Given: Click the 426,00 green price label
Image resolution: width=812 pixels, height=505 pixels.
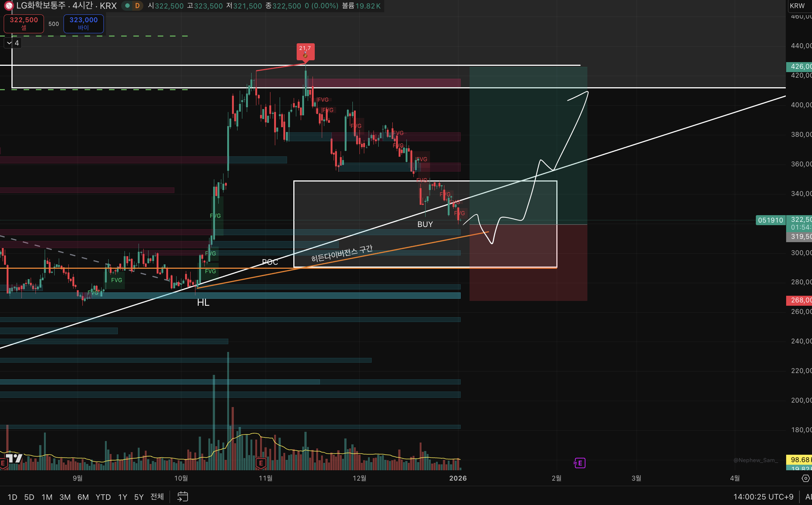Looking at the screenshot, I should click(x=799, y=67).
